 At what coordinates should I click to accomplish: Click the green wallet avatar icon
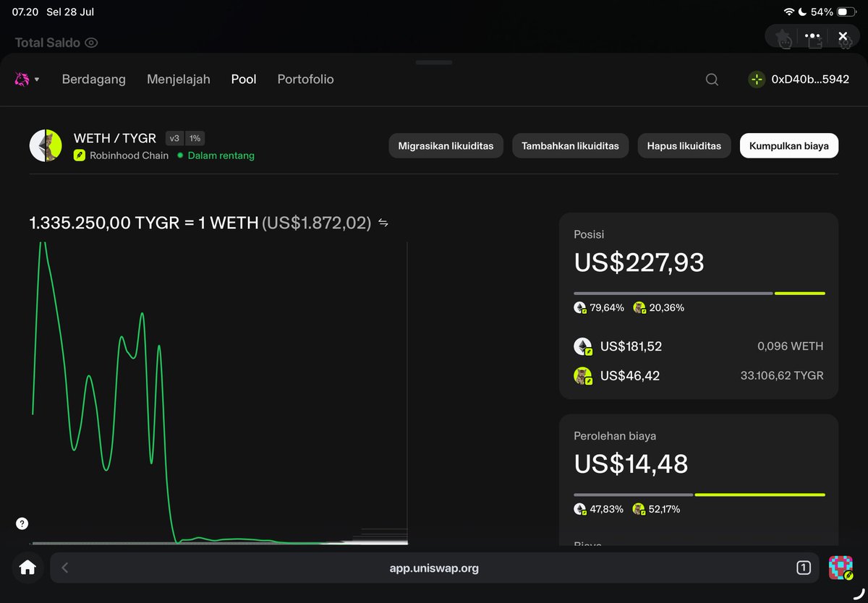coord(757,80)
